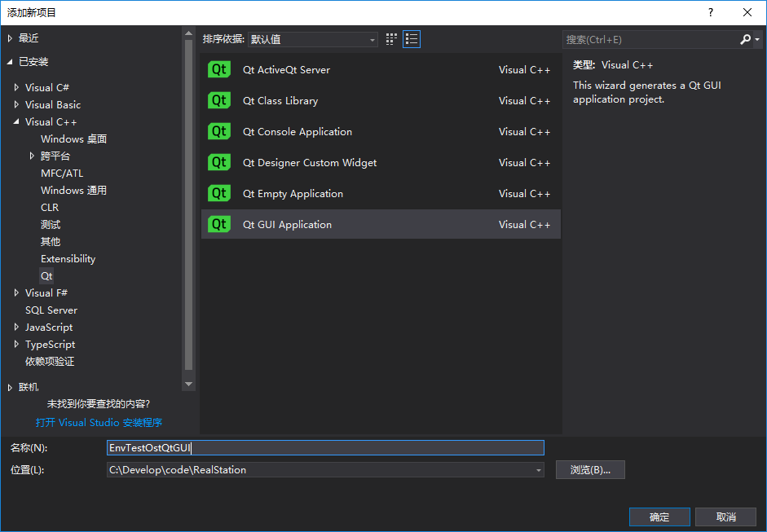
Task: Select Windows 桌面 category
Action: [74, 138]
